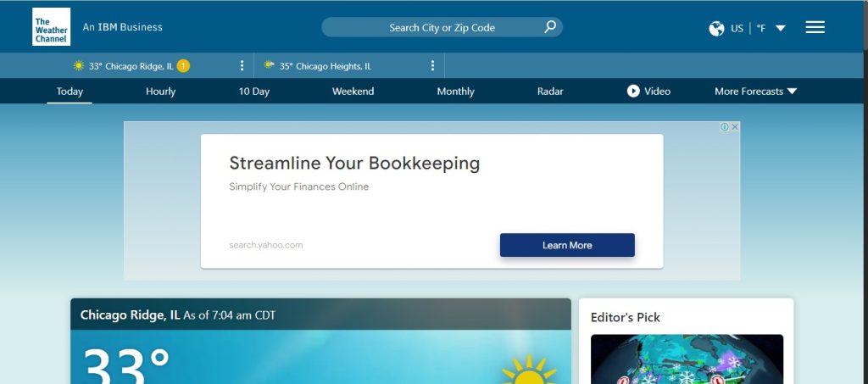The width and height of the screenshot is (868, 384).
Task: Click the magnifying glass search icon
Action: [550, 26]
